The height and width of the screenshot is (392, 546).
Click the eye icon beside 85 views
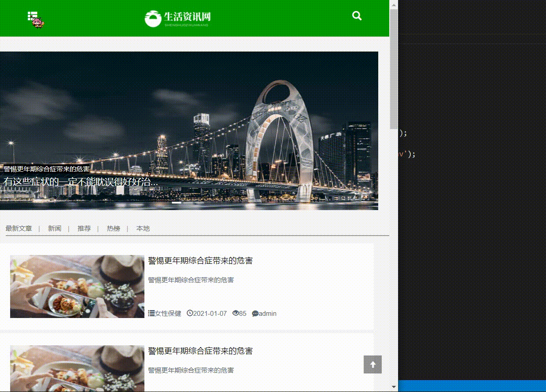pos(236,313)
